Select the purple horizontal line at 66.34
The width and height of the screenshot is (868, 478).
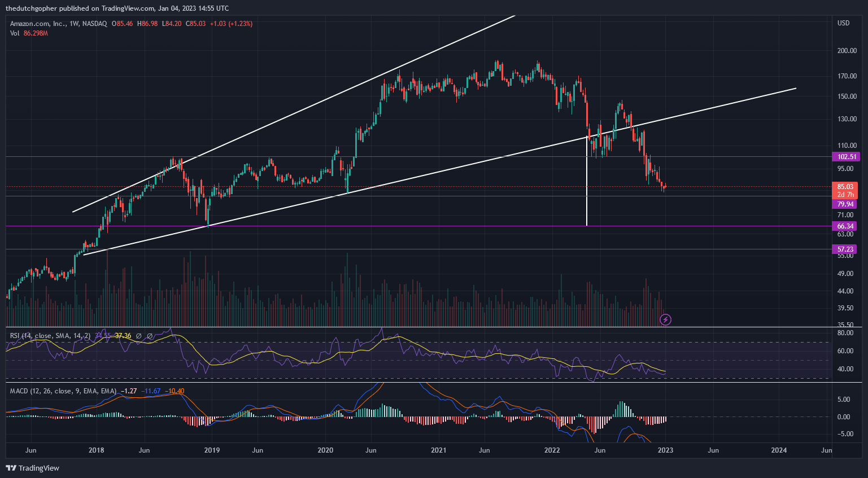(x=418, y=226)
